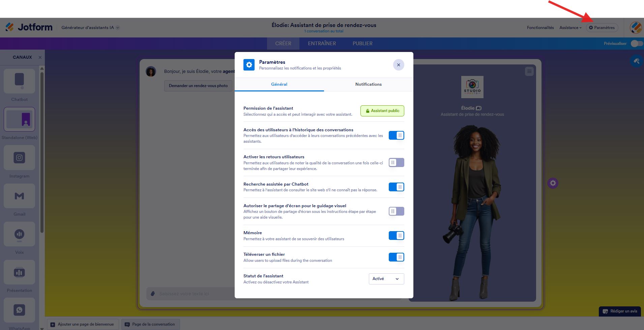Click the Assistant public button

coord(382,111)
